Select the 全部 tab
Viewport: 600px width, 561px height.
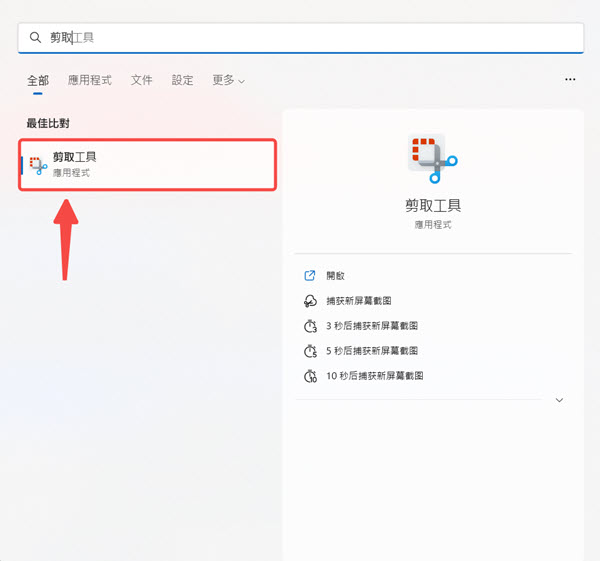coord(38,80)
